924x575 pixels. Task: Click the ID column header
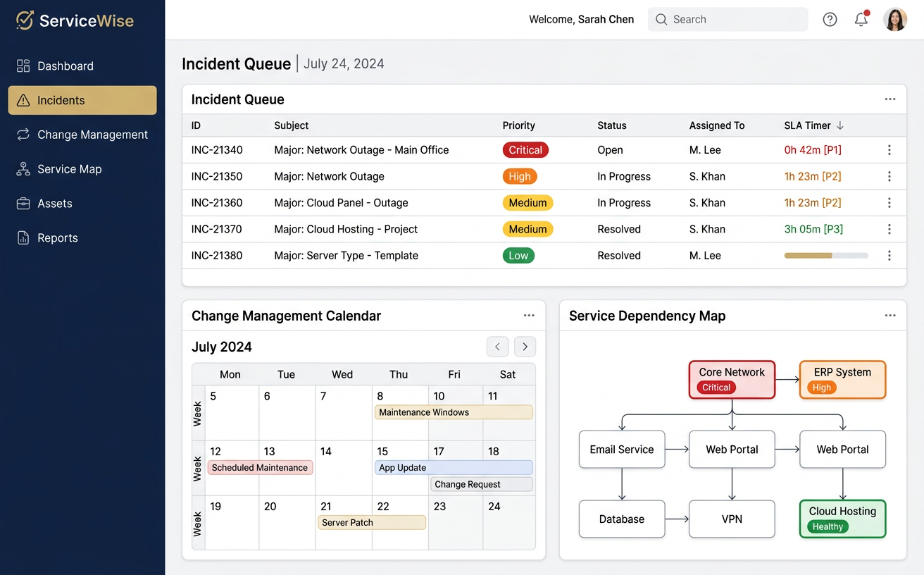pos(196,125)
